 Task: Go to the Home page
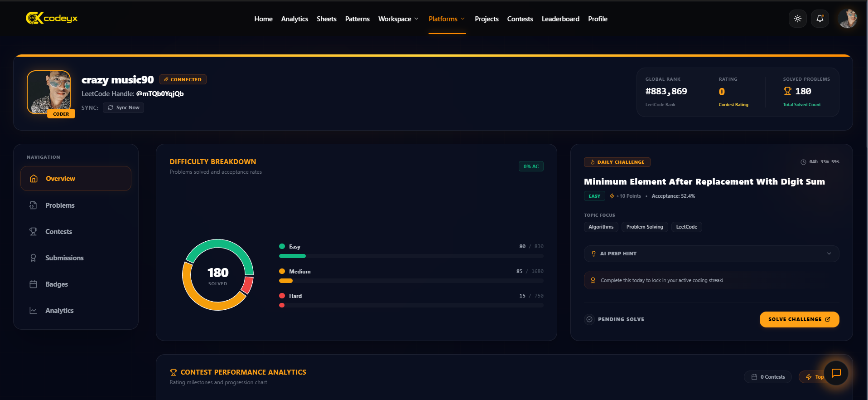tap(263, 19)
